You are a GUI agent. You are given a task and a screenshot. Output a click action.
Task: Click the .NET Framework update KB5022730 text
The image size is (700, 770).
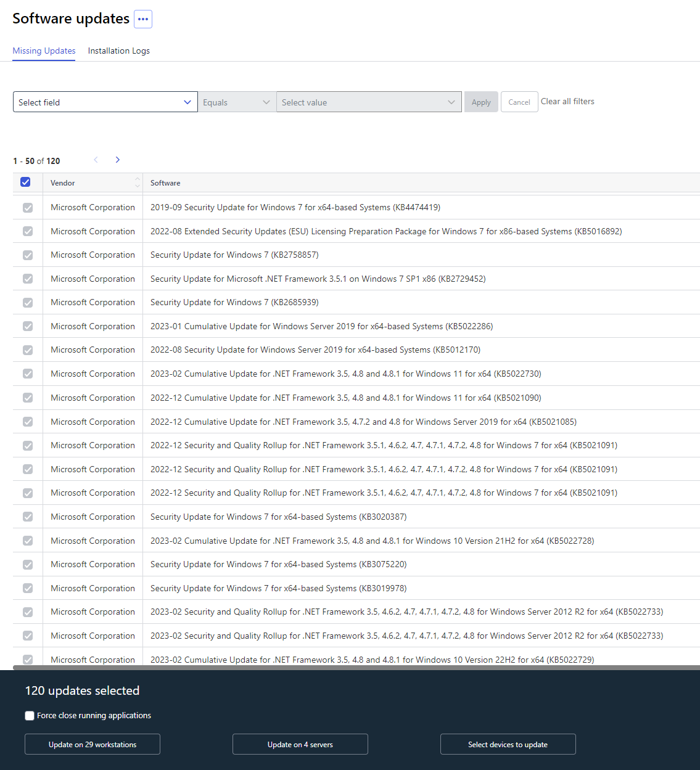point(346,374)
